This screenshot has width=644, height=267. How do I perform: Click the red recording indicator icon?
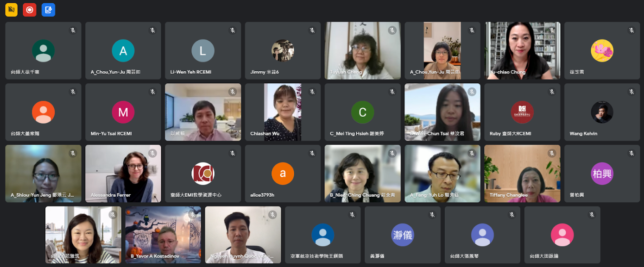(x=30, y=10)
